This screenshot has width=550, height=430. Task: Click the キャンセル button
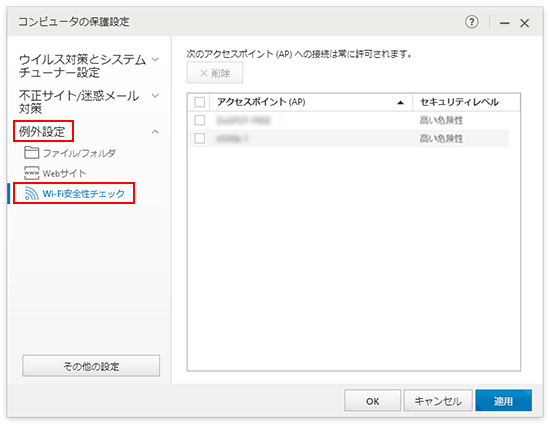pos(438,401)
